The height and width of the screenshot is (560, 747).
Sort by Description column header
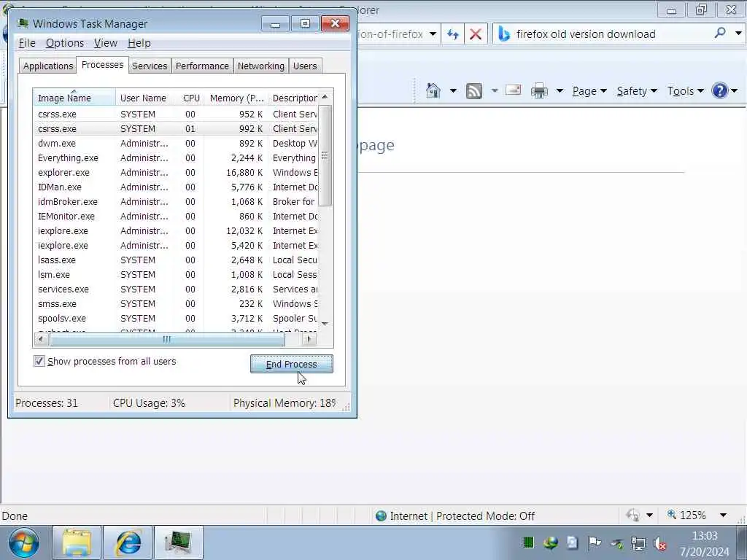tap(295, 98)
